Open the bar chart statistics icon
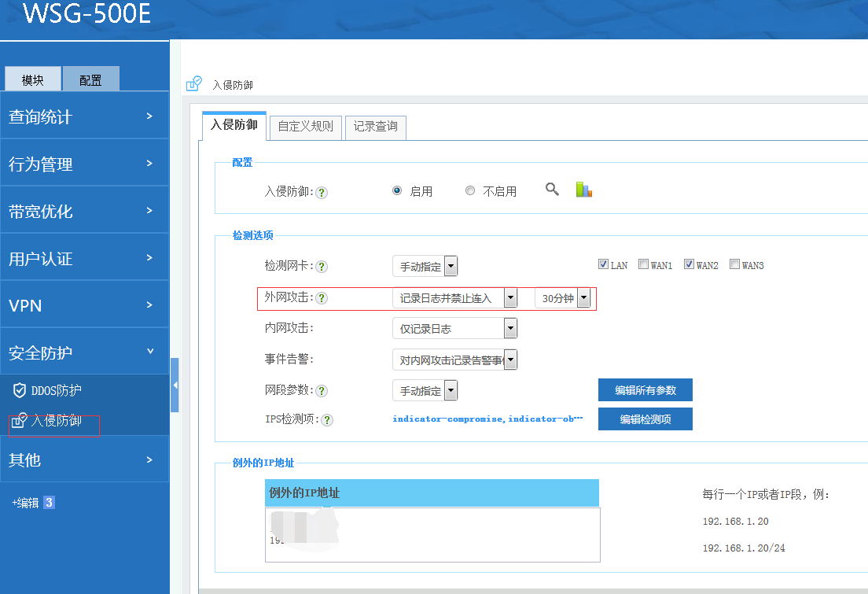Image resolution: width=868 pixels, height=594 pixels. click(583, 190)
